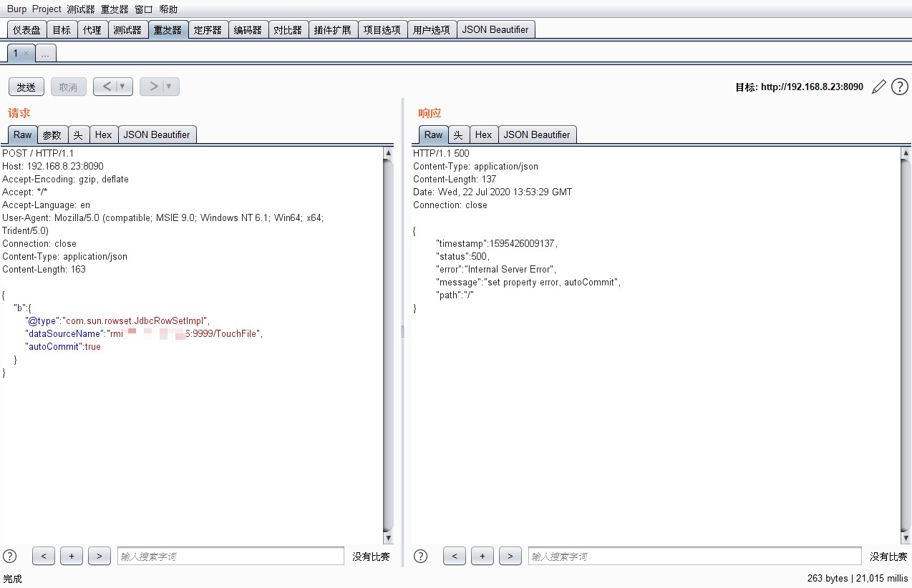Switch to 测试器 tool tab
Viewport: 912px width, 588px height.
(x=128, y=29)
